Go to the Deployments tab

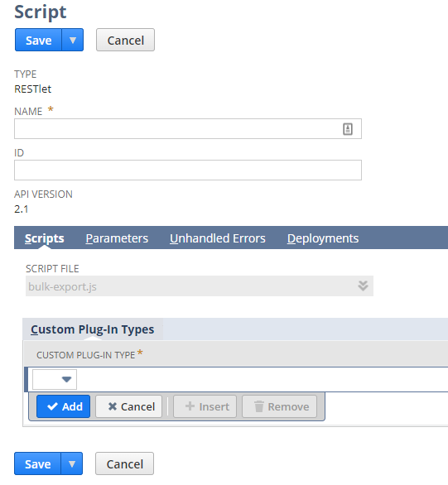pos(323,238)
